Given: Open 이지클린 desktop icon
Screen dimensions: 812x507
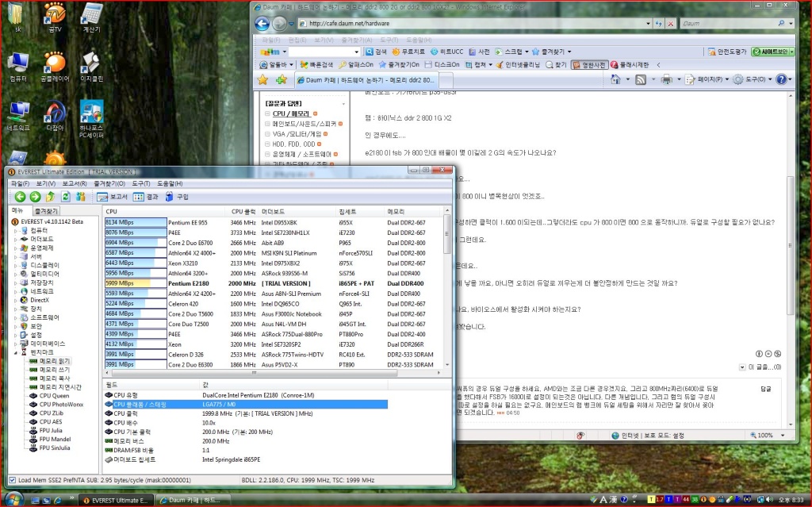Looking at the screenshot, I should pyautogui.click(x=92, y=67).
